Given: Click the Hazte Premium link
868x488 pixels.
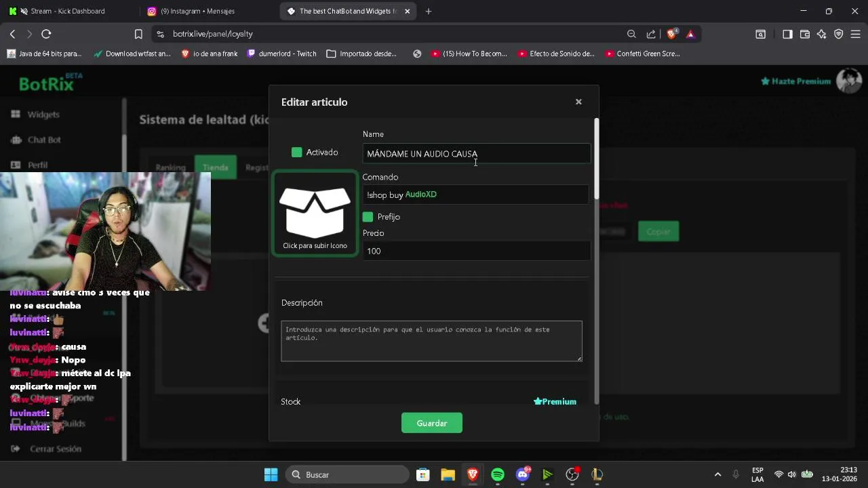Looking at the screenshot, I should click(x=795, y=81).
